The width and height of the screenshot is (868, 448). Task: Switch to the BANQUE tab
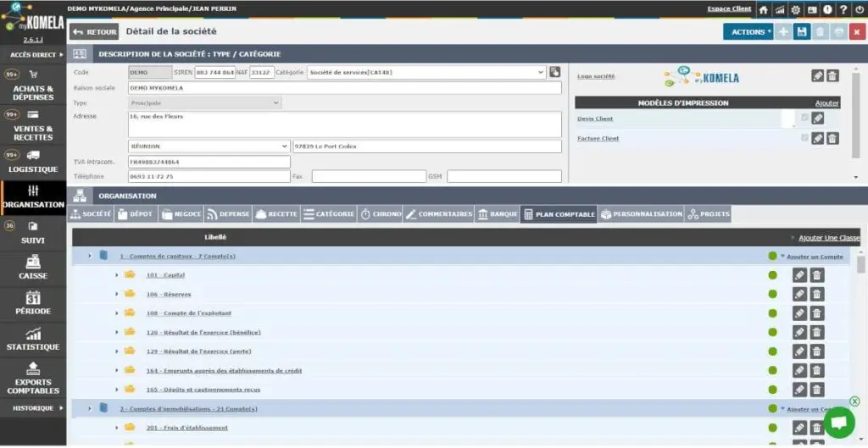click(497, 214)
